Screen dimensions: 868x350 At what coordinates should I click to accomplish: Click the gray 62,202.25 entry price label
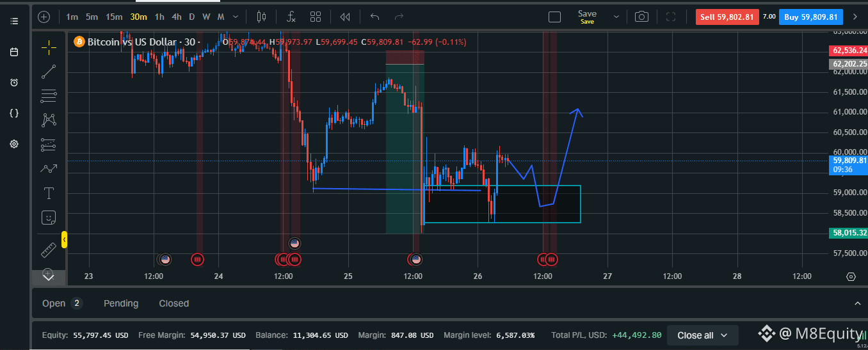848,63
